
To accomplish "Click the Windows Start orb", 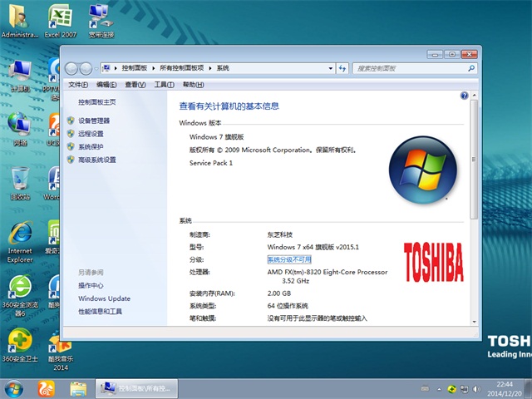I will point(14,388).
